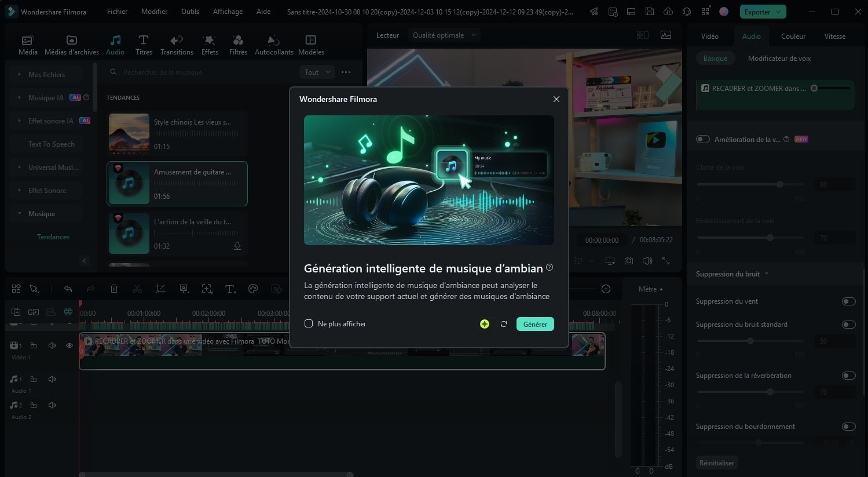Enable Suppression du vent toggle
Image resolution: width=868 pixels, height=477 pixels.
[x=849, y=301]
